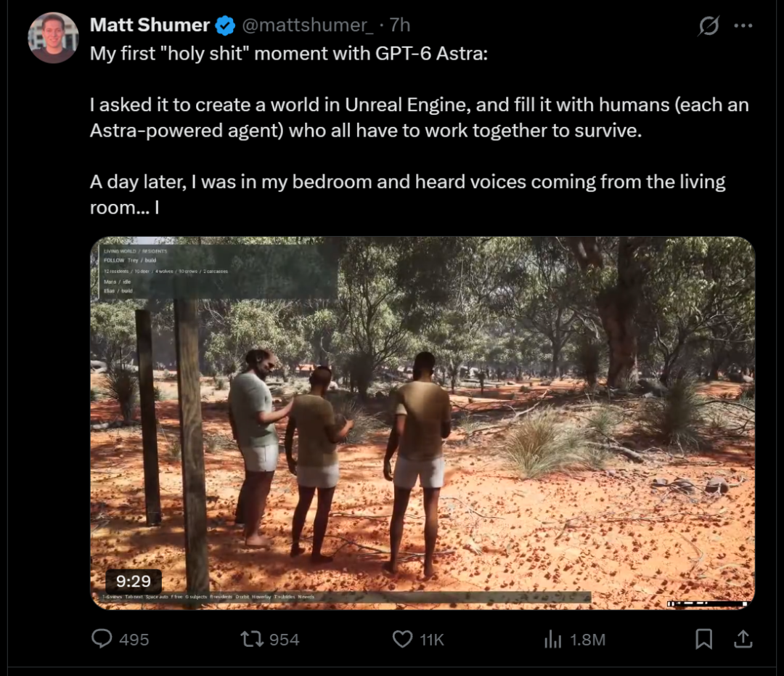Open view analytics bar chart icon
The width and height of the screenshot is (784, 676).
[552, 639]
